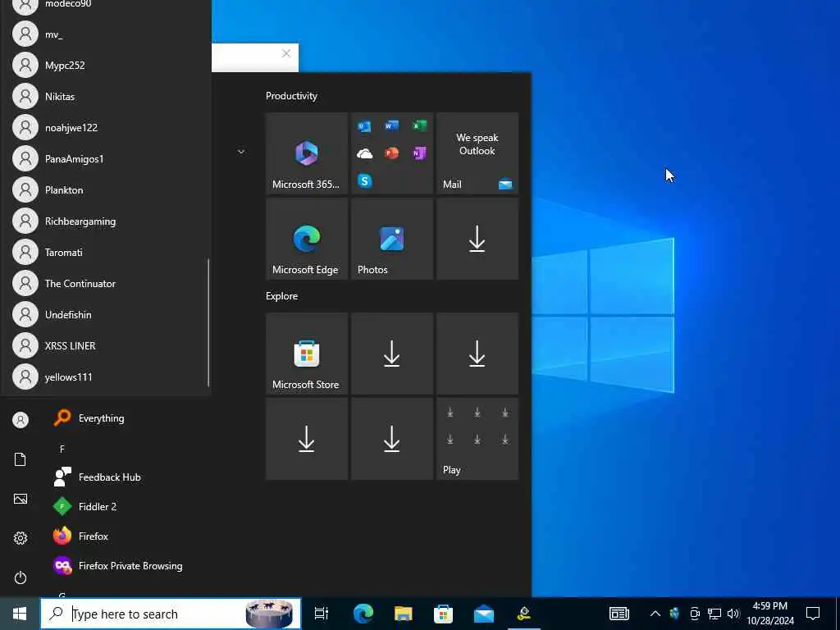Open News and interests widget icon

point(619,614)
